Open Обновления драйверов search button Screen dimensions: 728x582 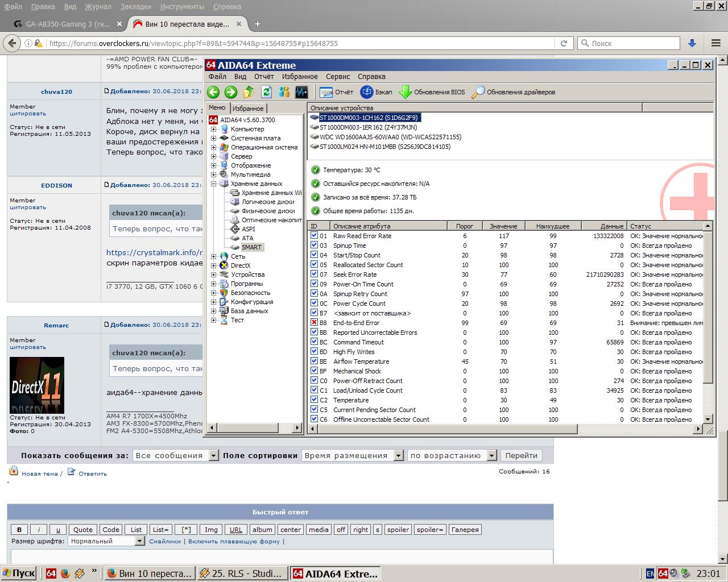(514, 92)
